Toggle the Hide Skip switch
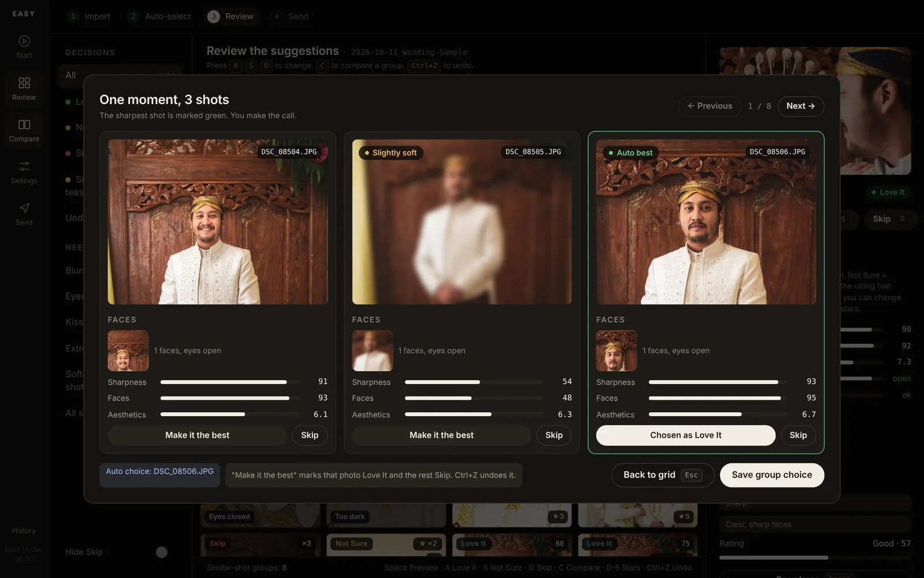Image resolution: width=924 pixels, height=578 pixels. tap(162, 552)
